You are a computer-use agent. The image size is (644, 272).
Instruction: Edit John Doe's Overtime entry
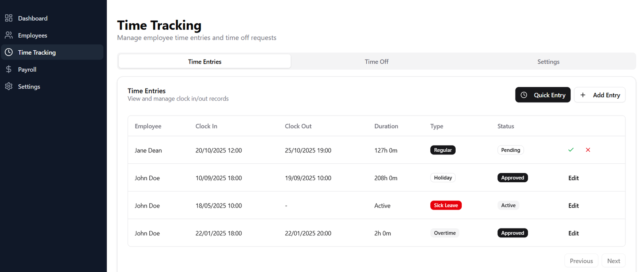tap(573, 233)
